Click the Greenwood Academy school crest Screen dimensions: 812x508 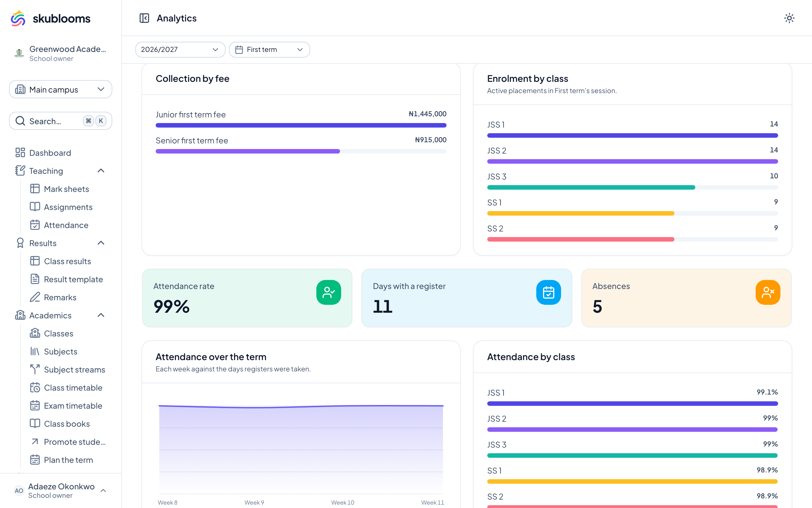19,53
